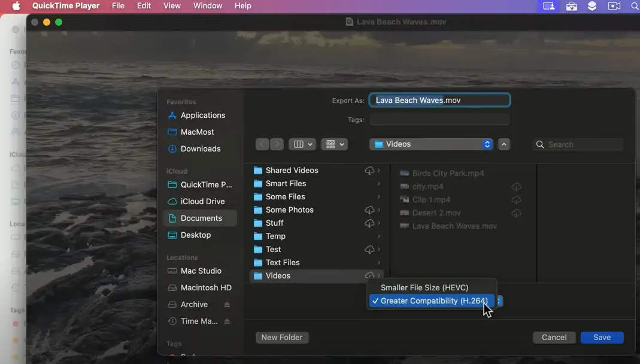
Task: Select Documents in the sidebar
Action: 201,219
